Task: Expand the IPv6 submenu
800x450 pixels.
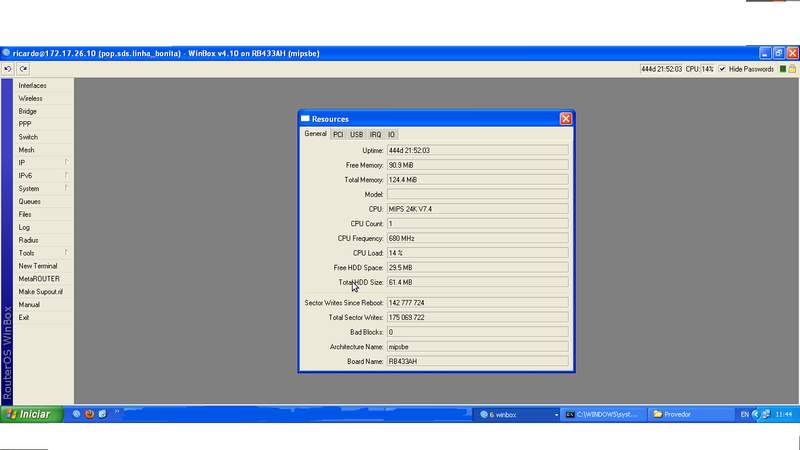Action: point(43,176)
